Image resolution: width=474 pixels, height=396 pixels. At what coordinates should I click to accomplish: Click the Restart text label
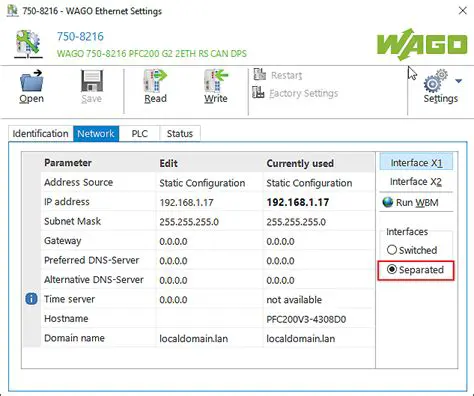click(x=286, y=75)
